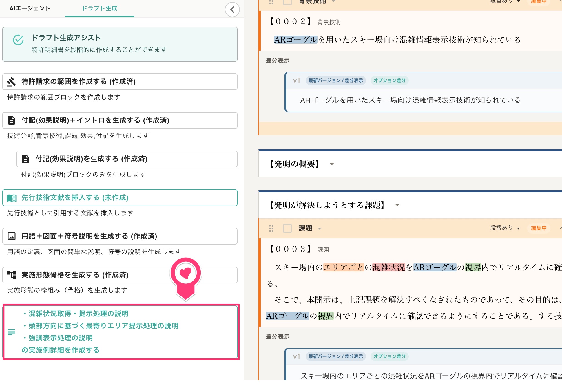This screenshot has height=392, width=562.
Task: Click 付記(効果説明)を生成する button
Action: coord(127,159)
